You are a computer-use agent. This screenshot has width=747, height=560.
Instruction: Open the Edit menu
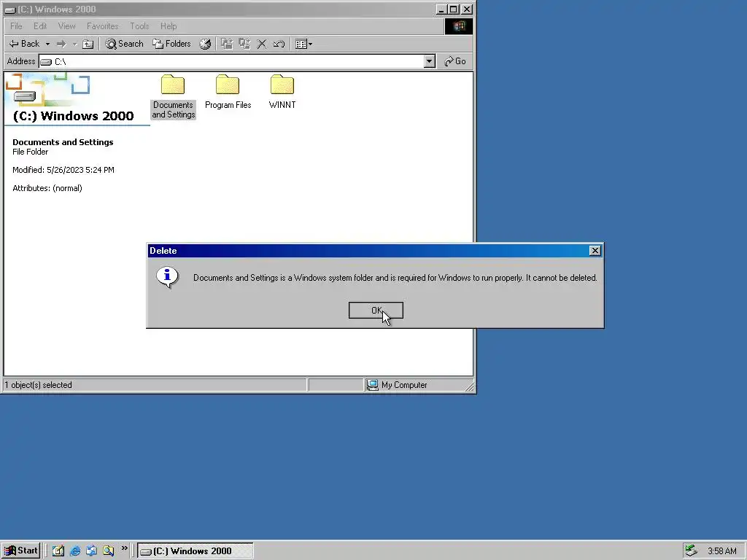40,26
